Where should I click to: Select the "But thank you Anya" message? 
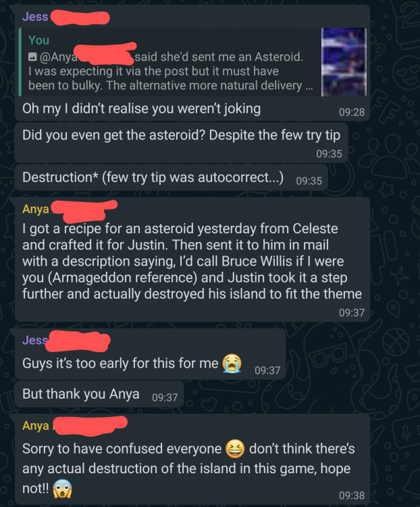point(99,394)
